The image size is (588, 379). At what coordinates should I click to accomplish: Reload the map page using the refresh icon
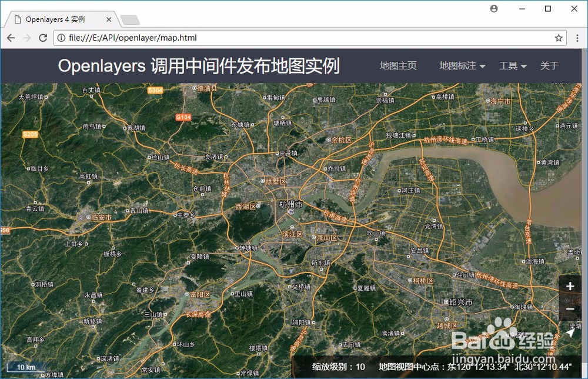pos(42,38)
